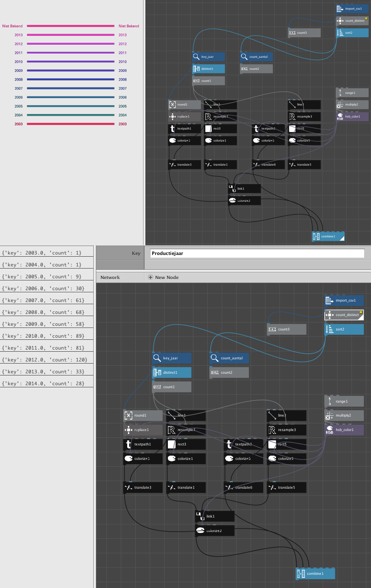Screen dimensions: 371x588
Task: Click sort2 node in lower Network pane
Action: coord(344,329)
